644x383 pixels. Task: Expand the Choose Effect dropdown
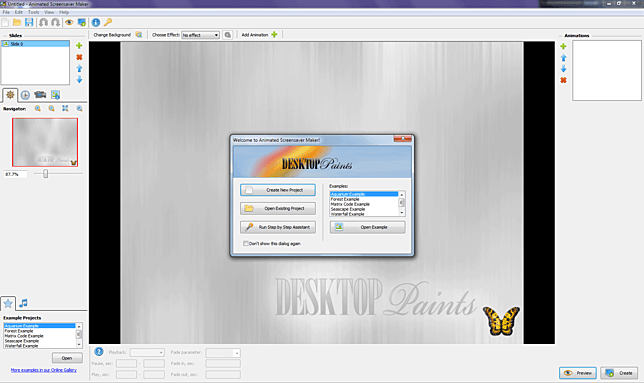(200, 35)
